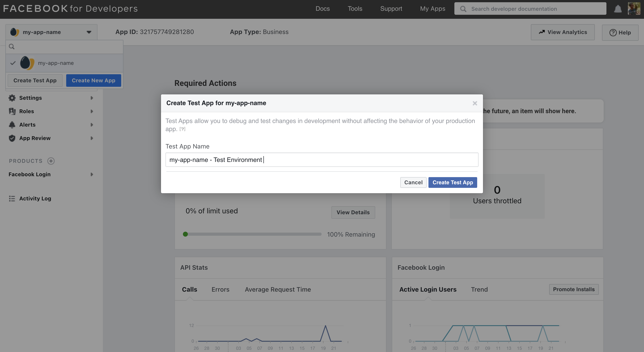Click the help question mark next to app.

click(182, 129)
